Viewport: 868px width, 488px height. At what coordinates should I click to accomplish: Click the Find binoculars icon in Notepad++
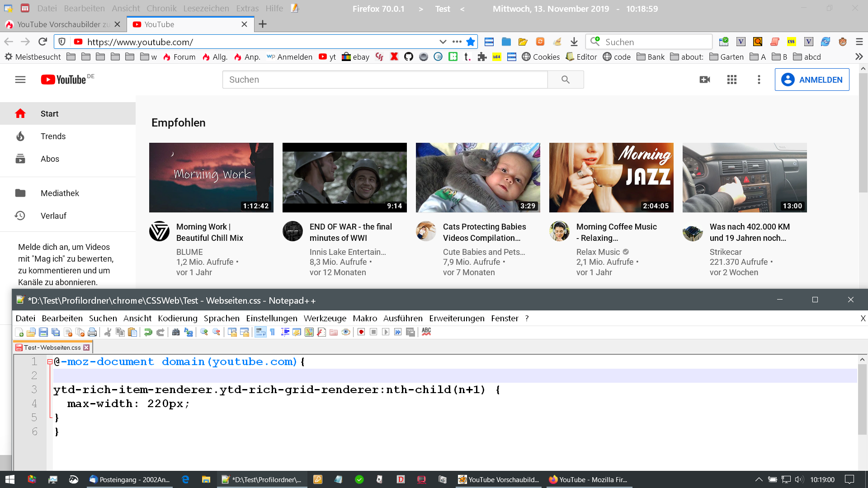[x=176, y=333]
